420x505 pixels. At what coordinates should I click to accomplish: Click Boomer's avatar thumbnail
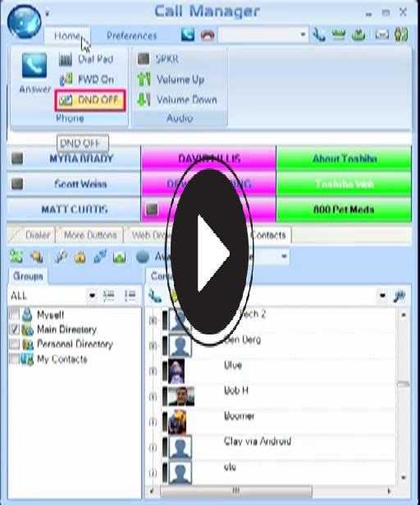pos(178,422)
